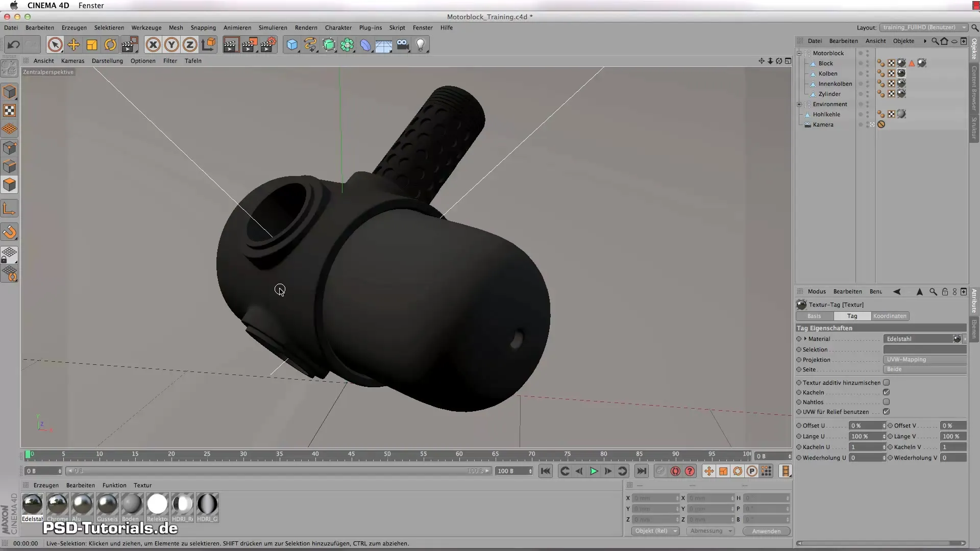The height and width of the screenshot is (551, 980).
Task: Enable Textur additiv hinzumischen checkbox
Action: [887, 383]
